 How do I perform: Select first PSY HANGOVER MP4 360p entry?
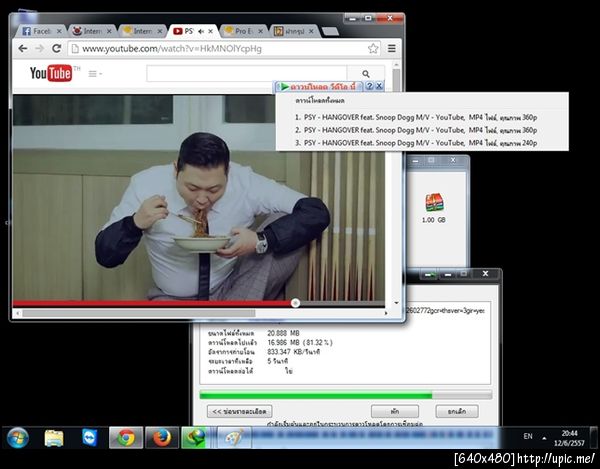(416, 117)
